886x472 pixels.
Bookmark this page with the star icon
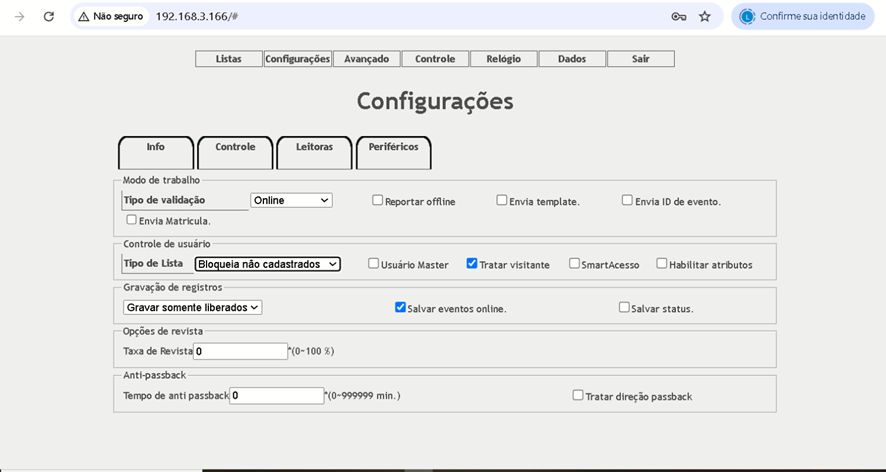(705, 16)
